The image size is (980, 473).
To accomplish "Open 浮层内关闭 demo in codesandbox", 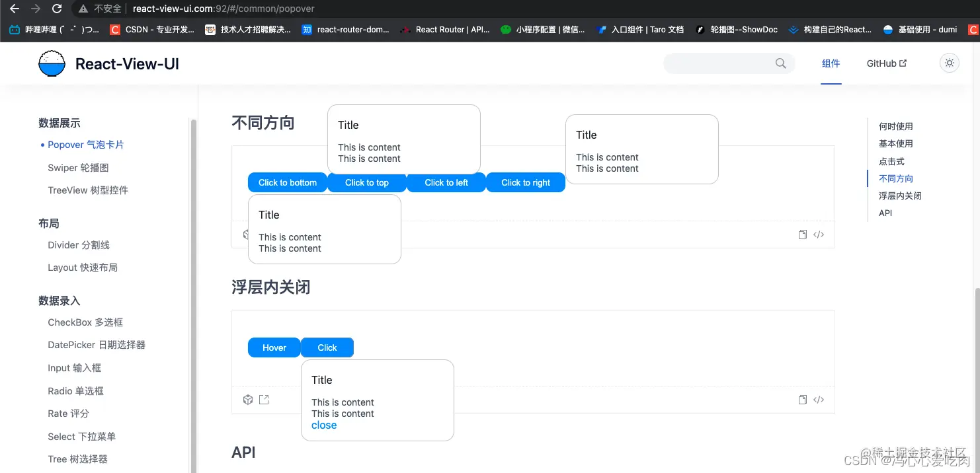I will pos(248,400).
